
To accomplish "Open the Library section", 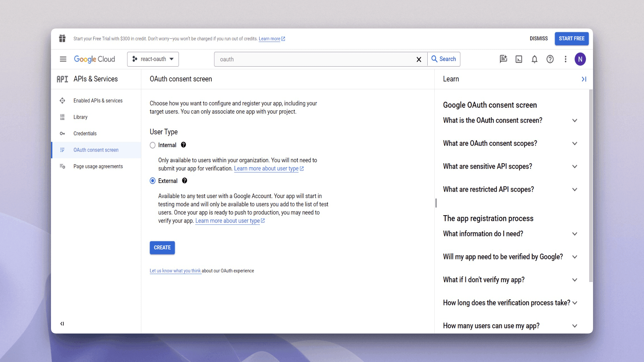I will [80, 117].
